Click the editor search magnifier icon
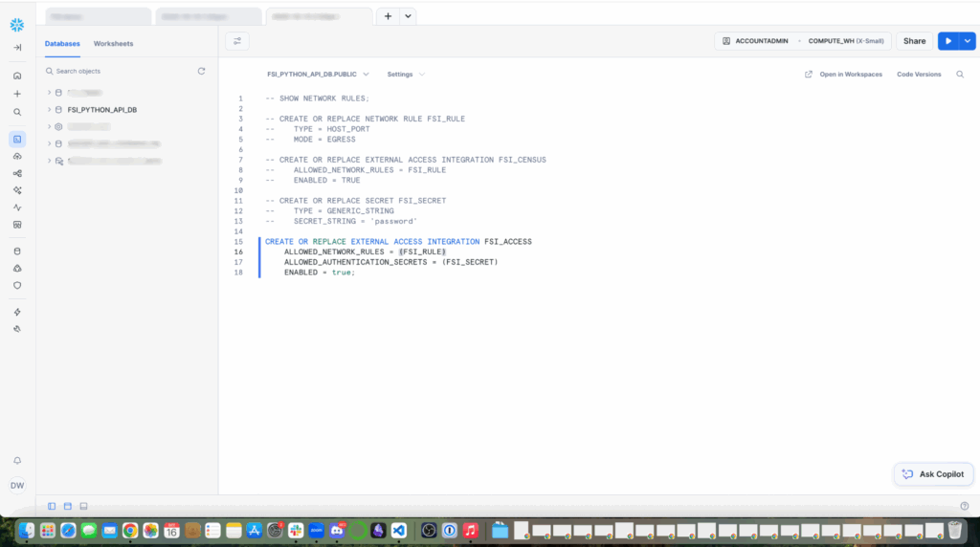This screenshot has height=547, width=980. pyautogui.click(x=960, y=75)
